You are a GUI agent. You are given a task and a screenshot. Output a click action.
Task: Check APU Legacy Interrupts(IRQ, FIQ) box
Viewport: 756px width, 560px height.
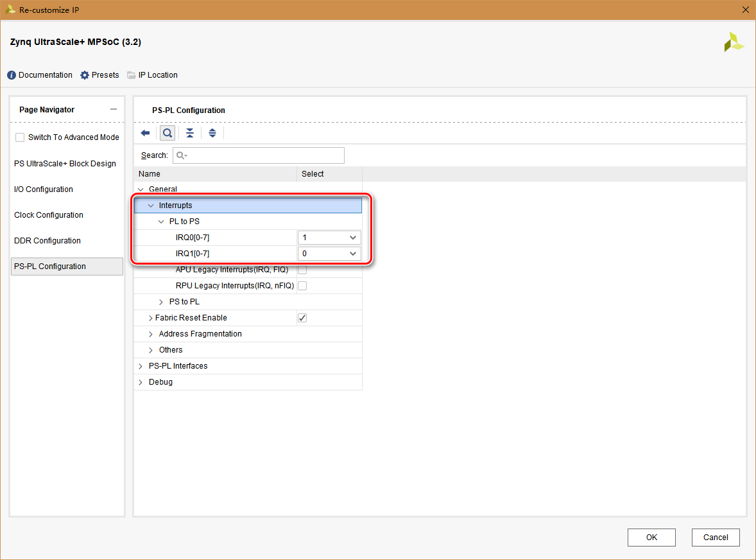click(x=302, y=270)
